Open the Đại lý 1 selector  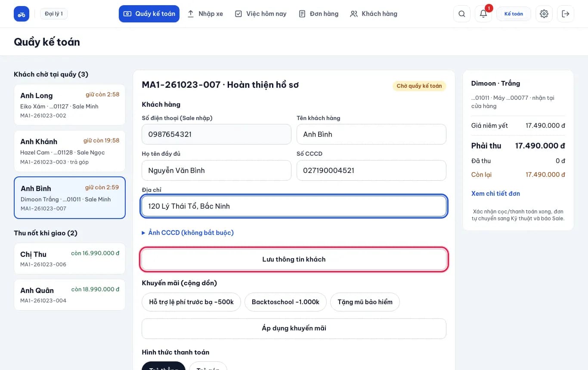pyautogui.click(x=54, y=14)
